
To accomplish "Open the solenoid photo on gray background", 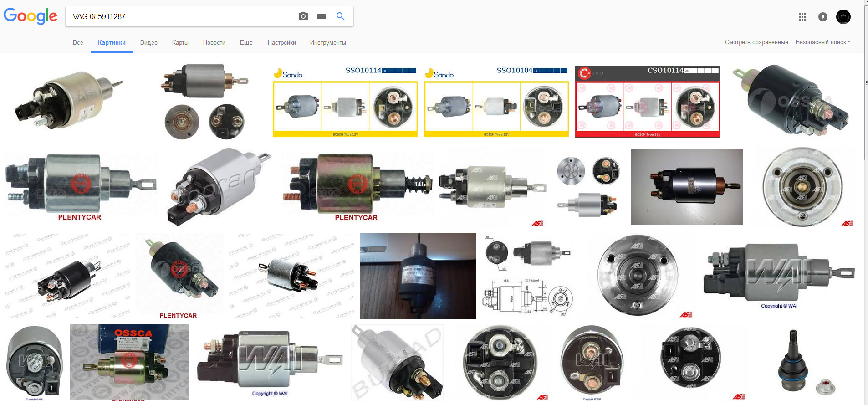I will 687,187.
